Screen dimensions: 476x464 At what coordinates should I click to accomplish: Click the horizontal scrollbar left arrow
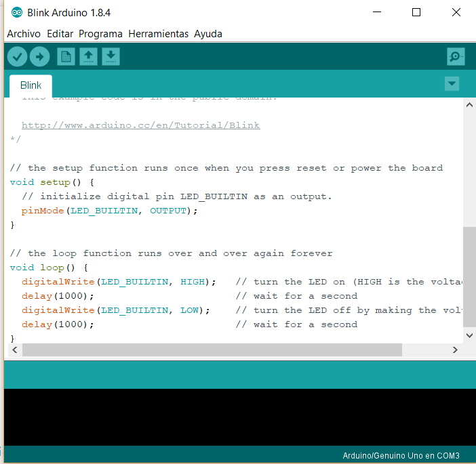14,350
